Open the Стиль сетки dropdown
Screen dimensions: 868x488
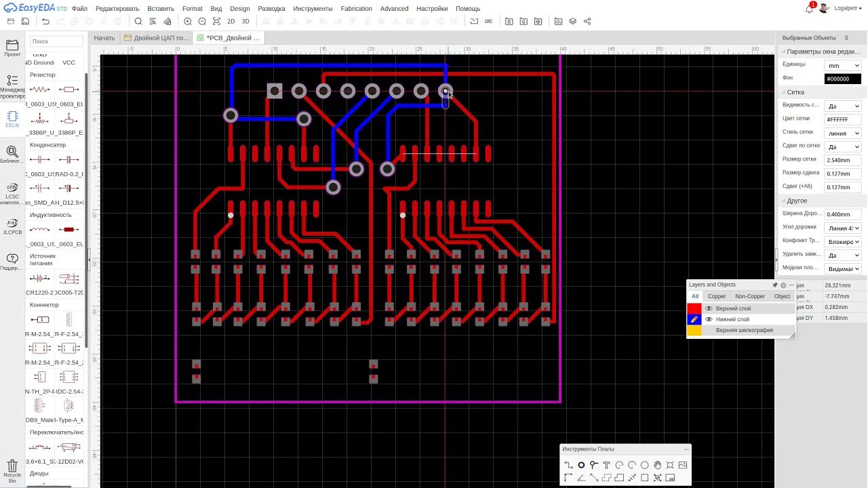(x=843, y=134)
